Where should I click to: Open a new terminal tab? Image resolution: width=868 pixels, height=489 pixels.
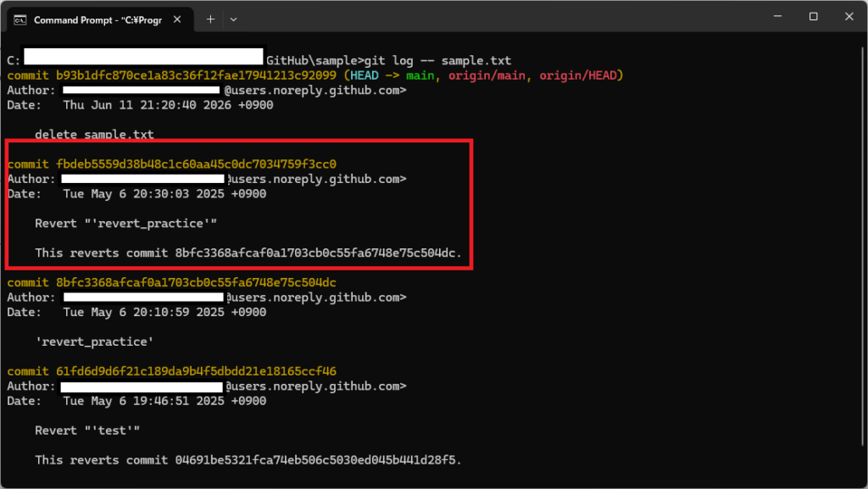tap(210, 19)
